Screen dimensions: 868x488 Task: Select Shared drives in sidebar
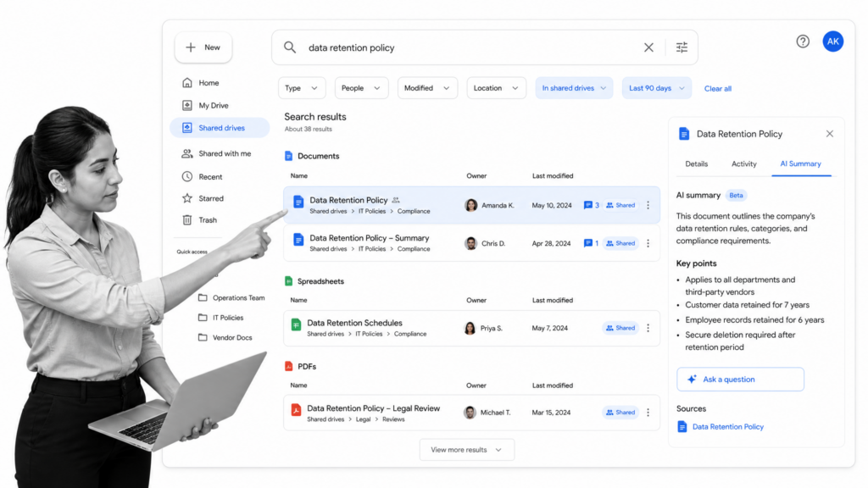click(x=220, y=128)
